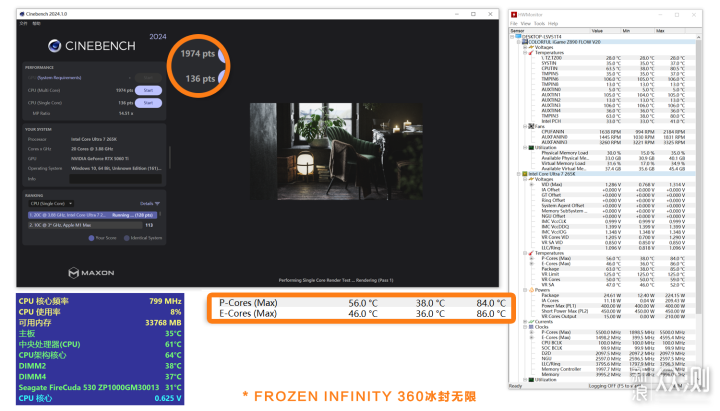Click the Value column header
This screenshot has height=411, width=720.
pos(606,30)
